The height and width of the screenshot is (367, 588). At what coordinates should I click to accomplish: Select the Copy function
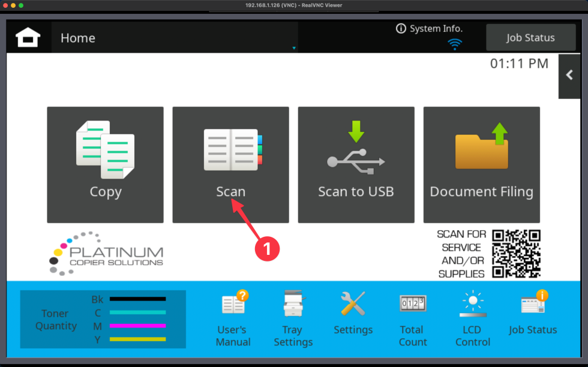click(105, 165)
